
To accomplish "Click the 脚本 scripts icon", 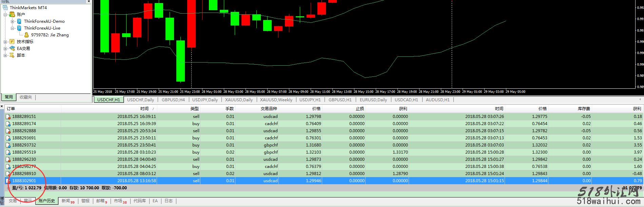I will (12, 55).
